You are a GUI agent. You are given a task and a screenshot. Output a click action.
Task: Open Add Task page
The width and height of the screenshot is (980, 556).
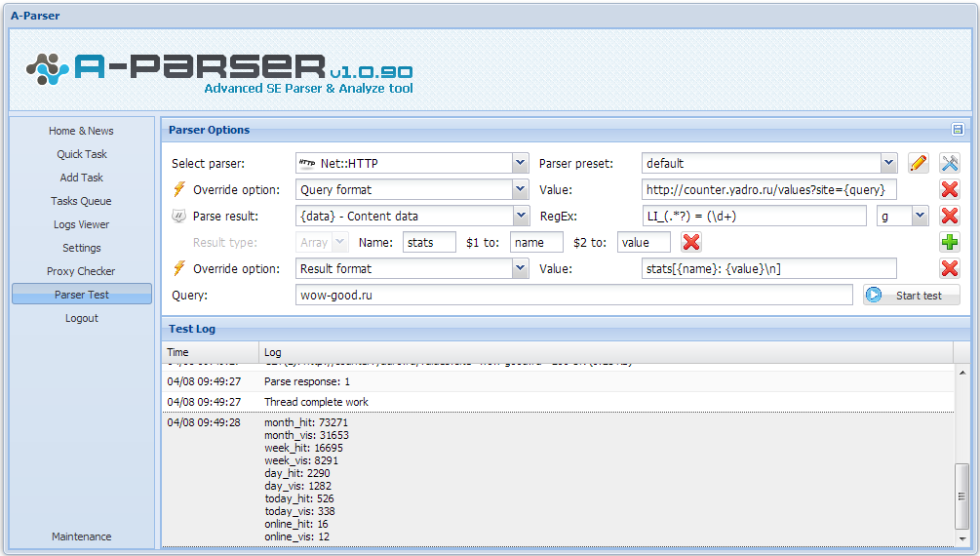(x=81, y=178)
